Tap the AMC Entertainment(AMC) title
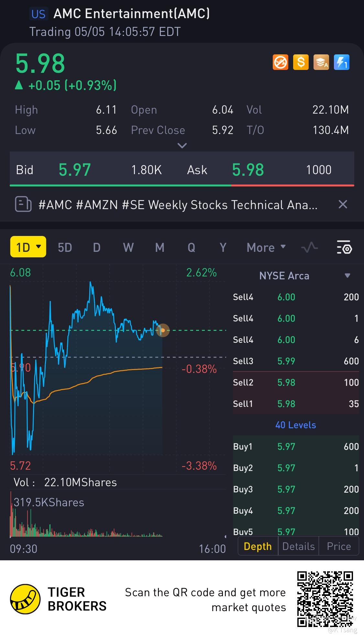 pyautogui.click(x=131, y=14)
